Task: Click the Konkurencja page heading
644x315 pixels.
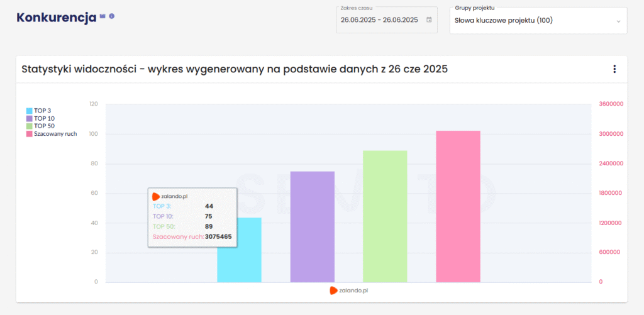Action: (x=57, y=18)
